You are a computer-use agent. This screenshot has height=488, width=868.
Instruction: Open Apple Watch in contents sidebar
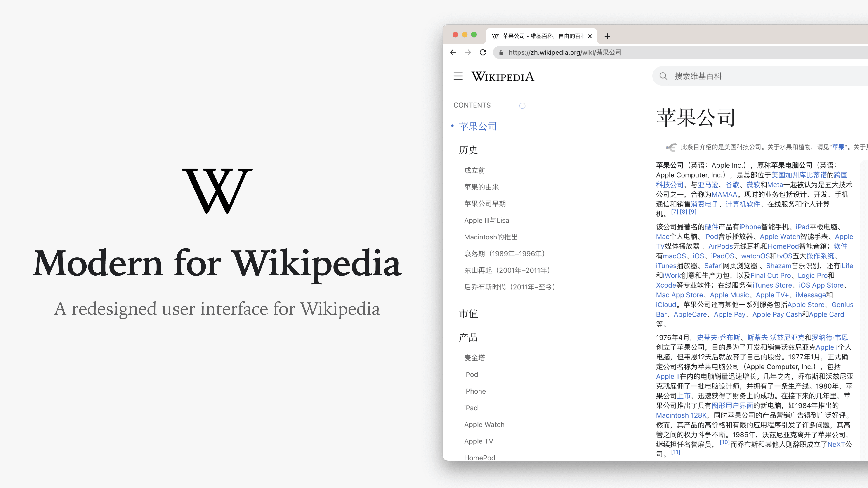pos(484,425)
